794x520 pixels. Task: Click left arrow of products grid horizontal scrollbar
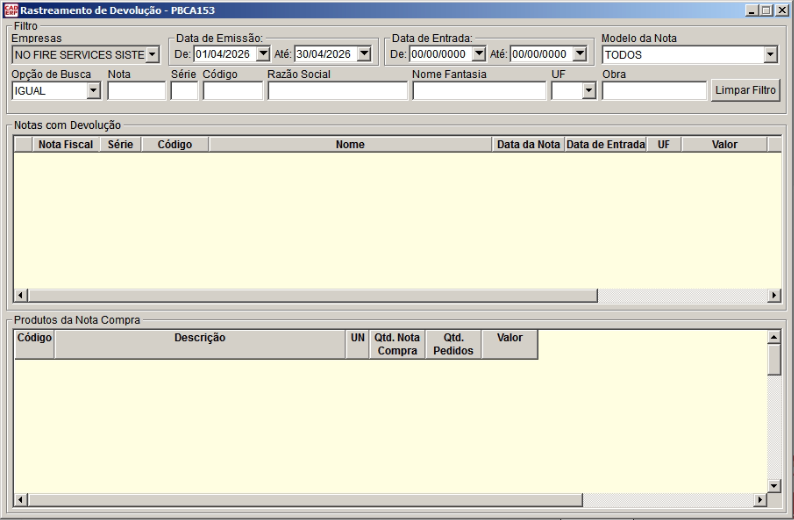pos(21,500)
